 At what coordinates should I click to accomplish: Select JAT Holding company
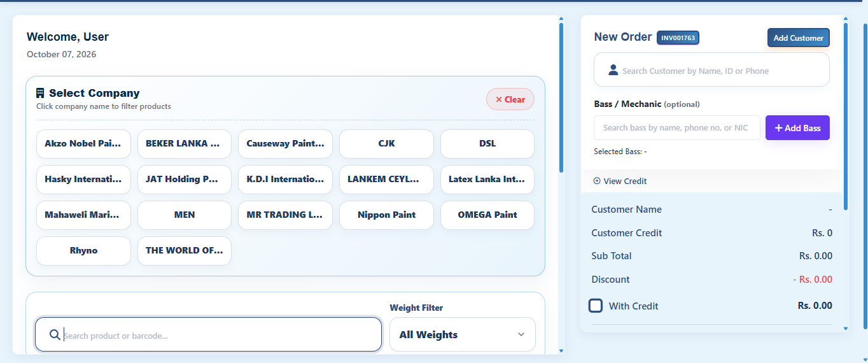coord(185,180)
